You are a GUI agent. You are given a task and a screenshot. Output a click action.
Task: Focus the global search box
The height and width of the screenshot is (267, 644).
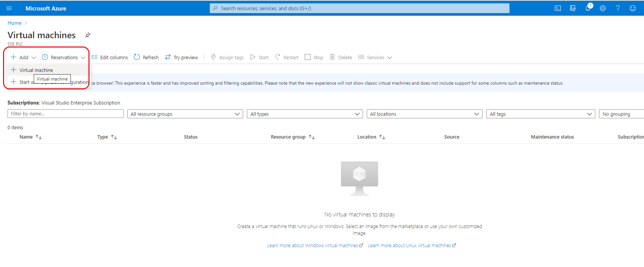360,8
